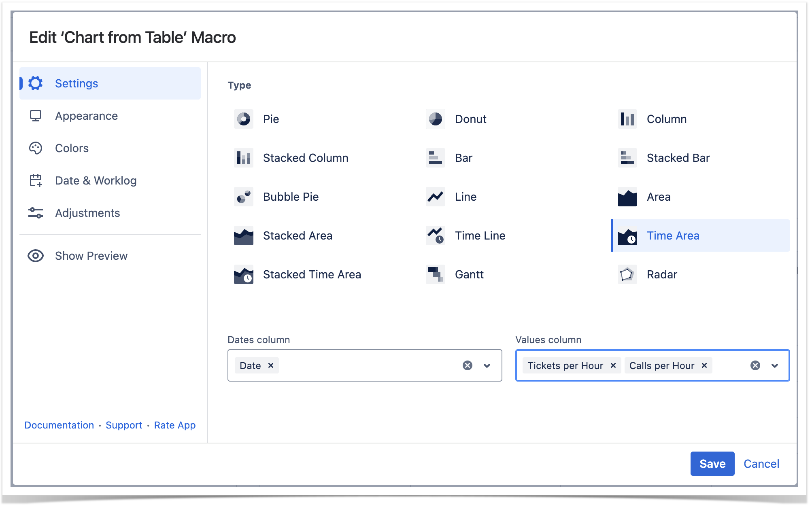Remove the Tickets per Hour tag
This screenshot has height=507, width=812.
click(x=613, y=365)
